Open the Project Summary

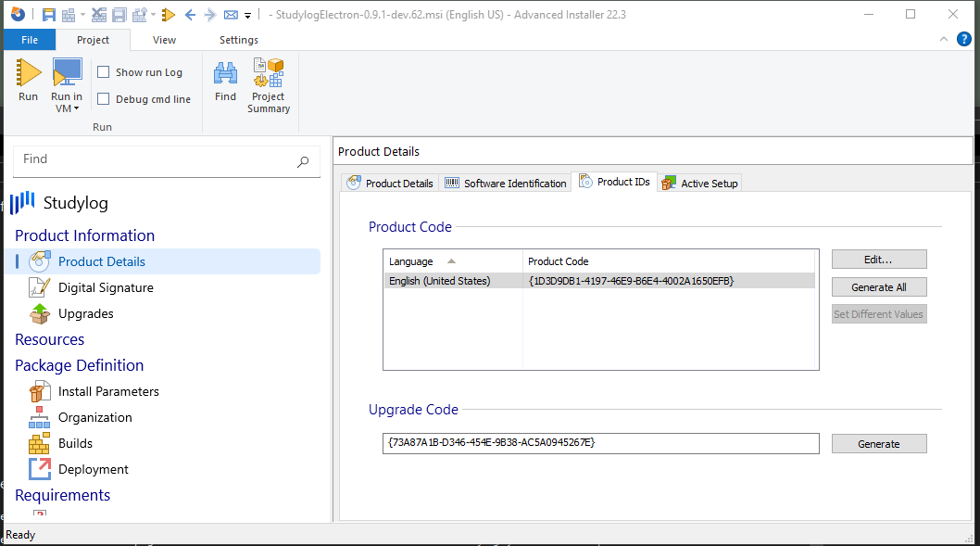pyautogui.click(x=269, y=86)
